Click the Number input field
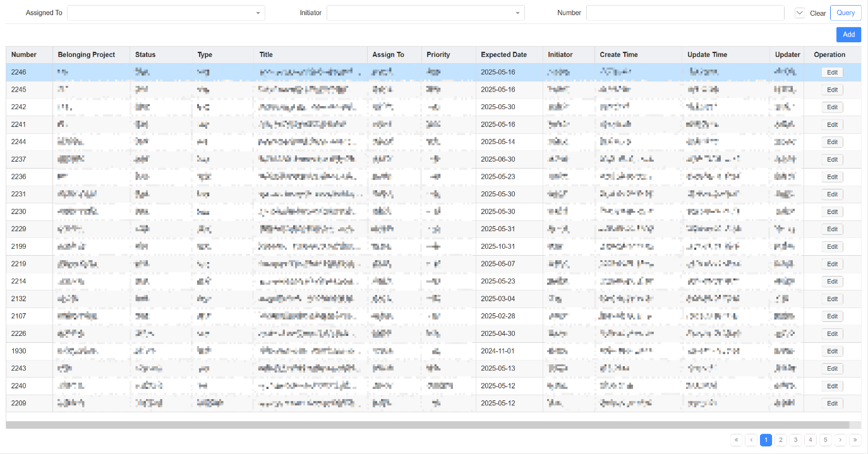The height and width of the screenshot is (454, 868). click(685, 13)
